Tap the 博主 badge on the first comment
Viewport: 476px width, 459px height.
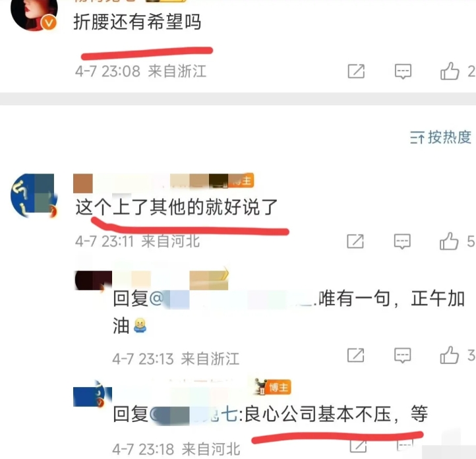tap(241, 181)
